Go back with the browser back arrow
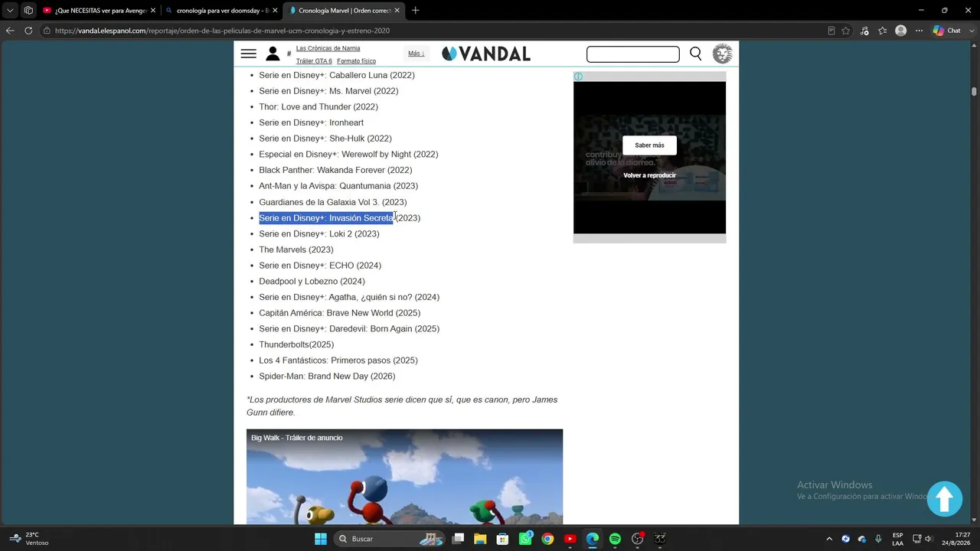The width and height of the screenshot is (980, 551). click(x=10, y=31)
